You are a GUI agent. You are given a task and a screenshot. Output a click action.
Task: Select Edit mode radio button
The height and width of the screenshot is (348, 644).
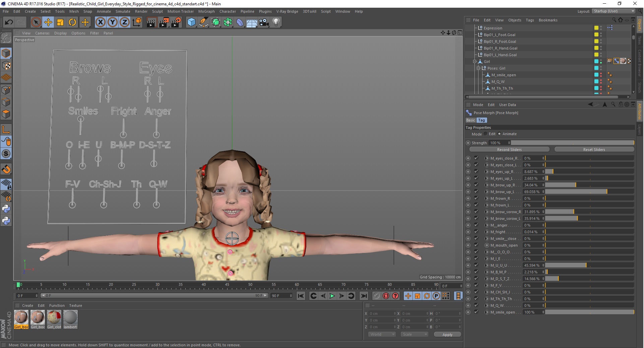tap(486, 134)
